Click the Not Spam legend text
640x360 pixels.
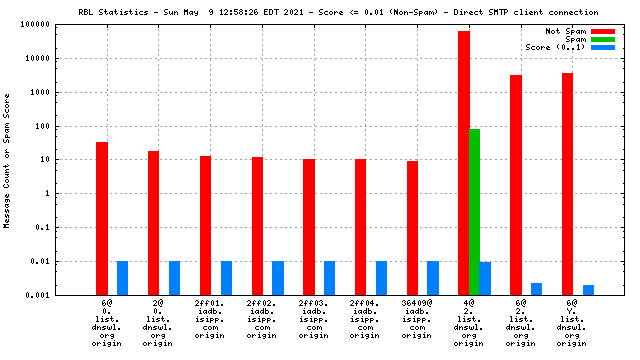[566, 31]
